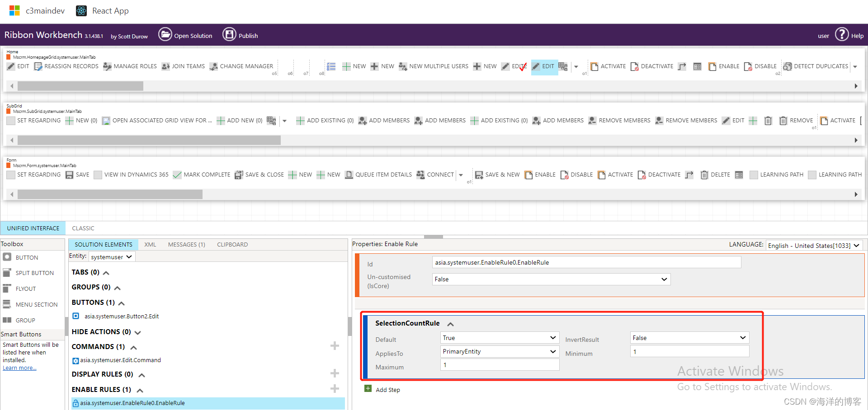This screenshot has height=410, width=868.
Task: Select Open Associated Grid View in SubGrid ribbon
Action: pyautogui.click(x=157, y=121)
